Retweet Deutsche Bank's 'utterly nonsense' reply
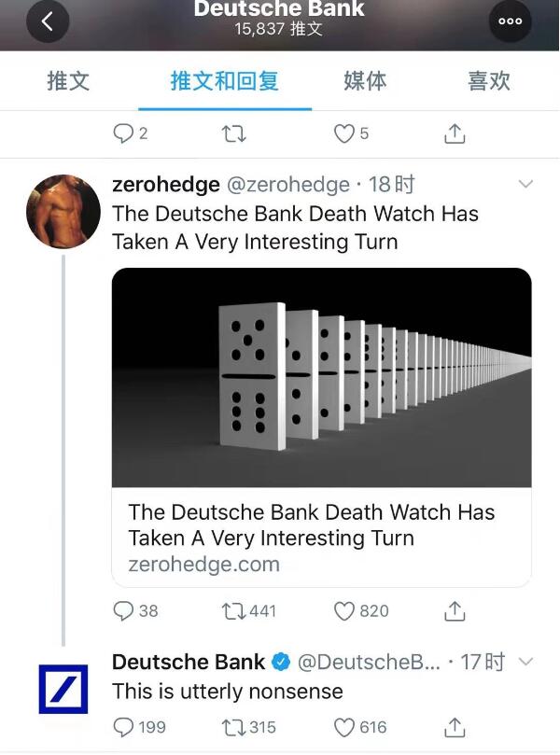 coord(232,727)
